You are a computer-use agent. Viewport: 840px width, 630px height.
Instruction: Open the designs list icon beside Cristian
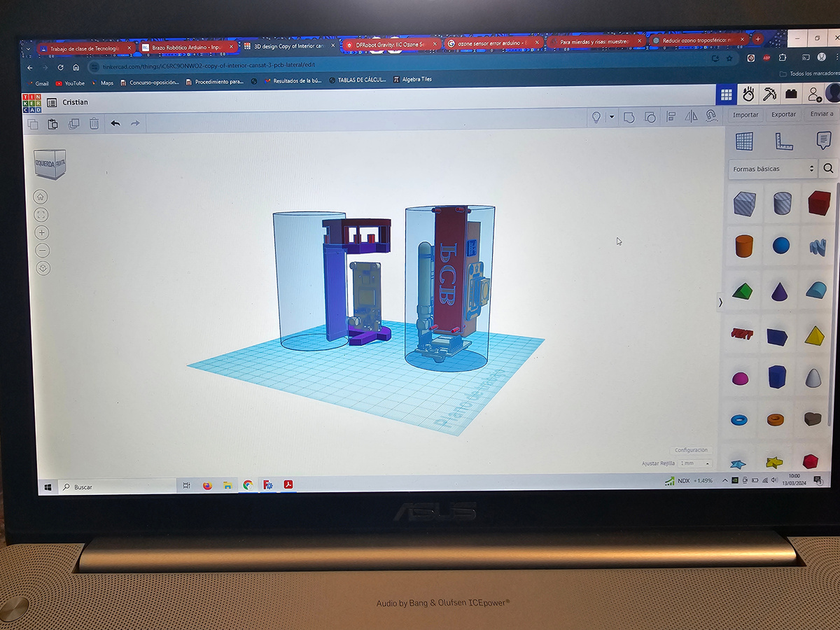pyautogui.click(x=52, y=103)
